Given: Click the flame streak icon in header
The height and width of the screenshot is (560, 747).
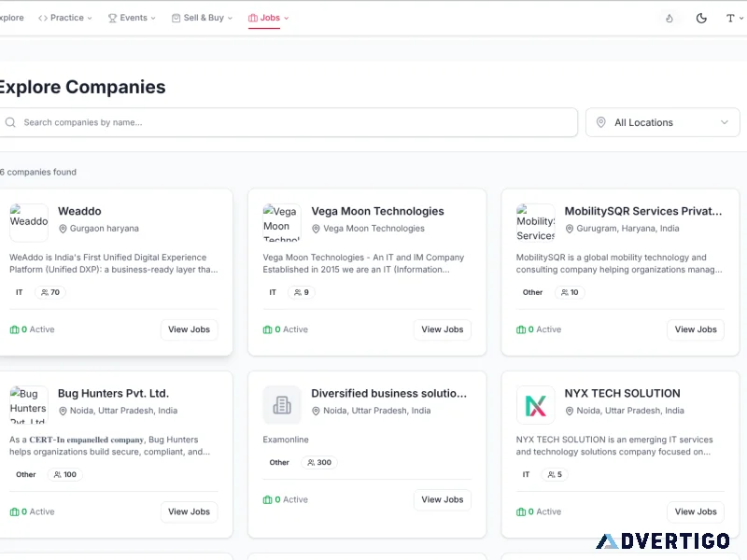Looking at the screenshot, I should [669, 19].
